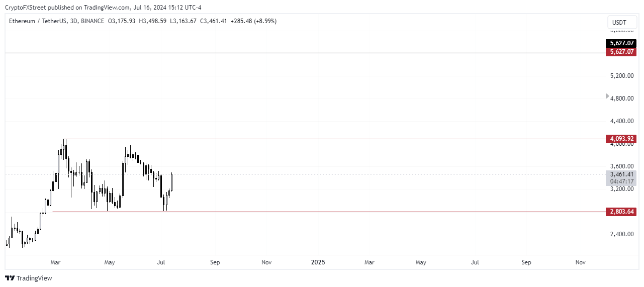
Task: Click the 2025 label on time axis
Action: (x=318, y=262)
